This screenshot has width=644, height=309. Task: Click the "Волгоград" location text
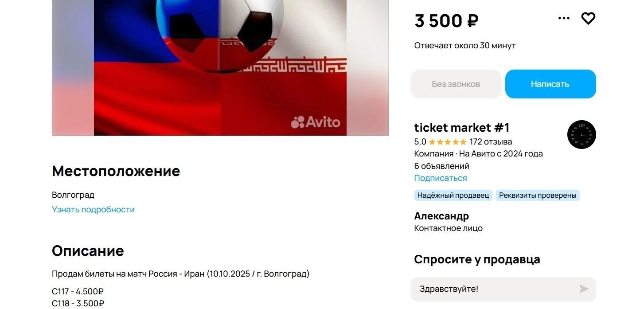tap(73, 195)
